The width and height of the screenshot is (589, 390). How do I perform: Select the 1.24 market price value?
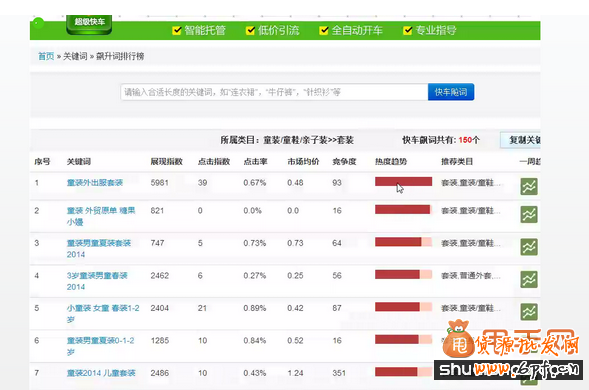pyautogui.click(x=295, y=373)
